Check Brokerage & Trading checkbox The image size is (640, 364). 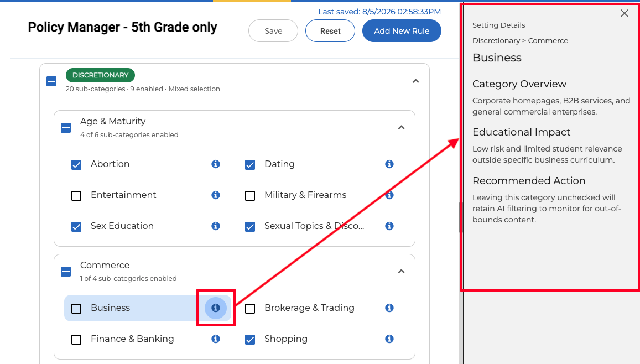pos(250,308)
